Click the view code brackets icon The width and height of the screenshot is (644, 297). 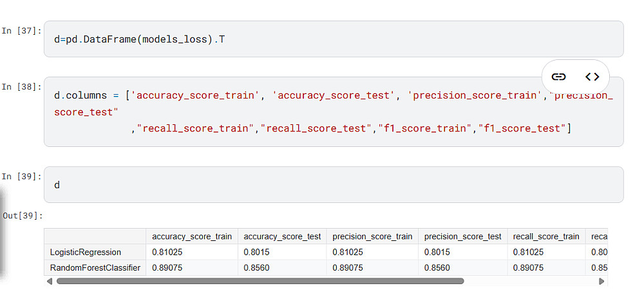click(592, 77)
